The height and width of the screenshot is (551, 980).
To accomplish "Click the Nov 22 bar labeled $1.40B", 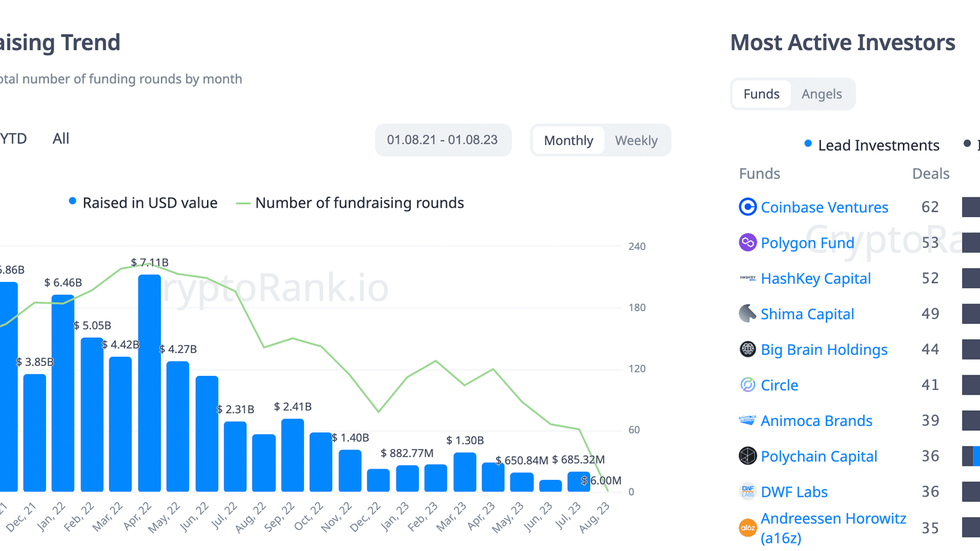I will pyautogui.click(x=350, y=470).
